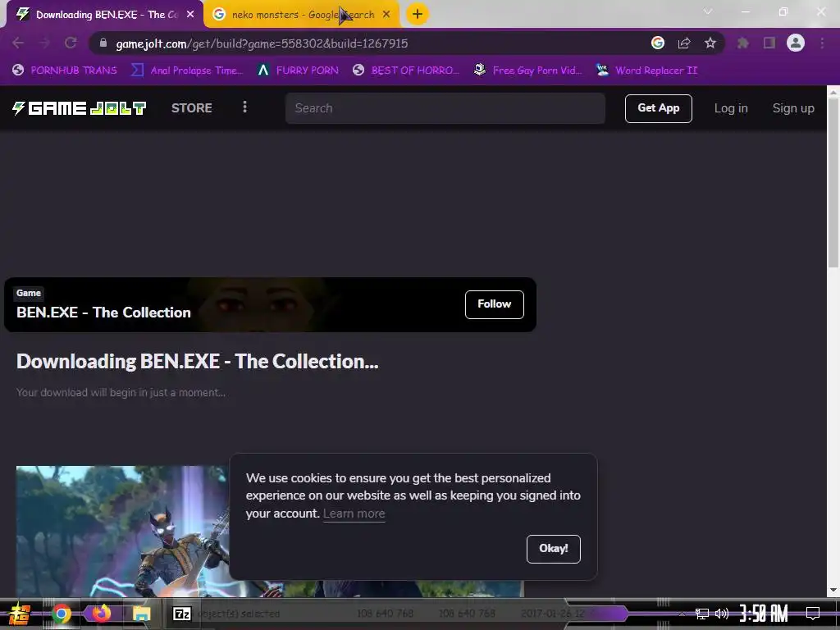Show hidden tray icons chevron
The height and width of the screenshot is (630, 840).
point(682,614)
